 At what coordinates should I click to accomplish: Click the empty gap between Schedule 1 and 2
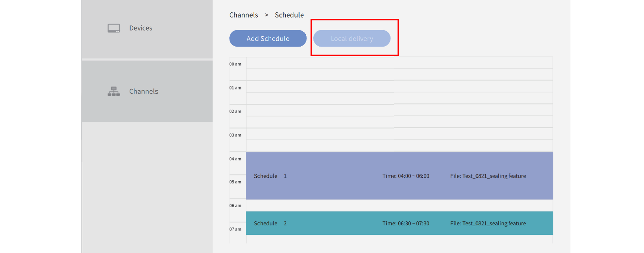coord(399,206)
